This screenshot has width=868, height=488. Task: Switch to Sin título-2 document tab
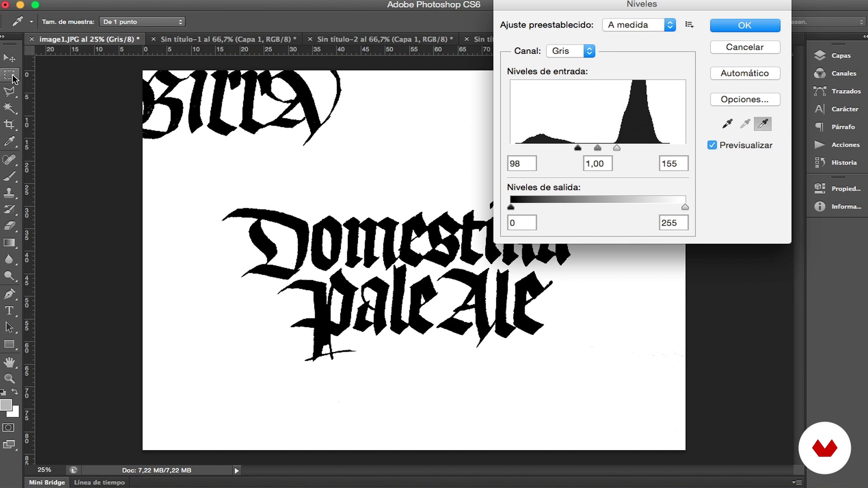[385, 39]
